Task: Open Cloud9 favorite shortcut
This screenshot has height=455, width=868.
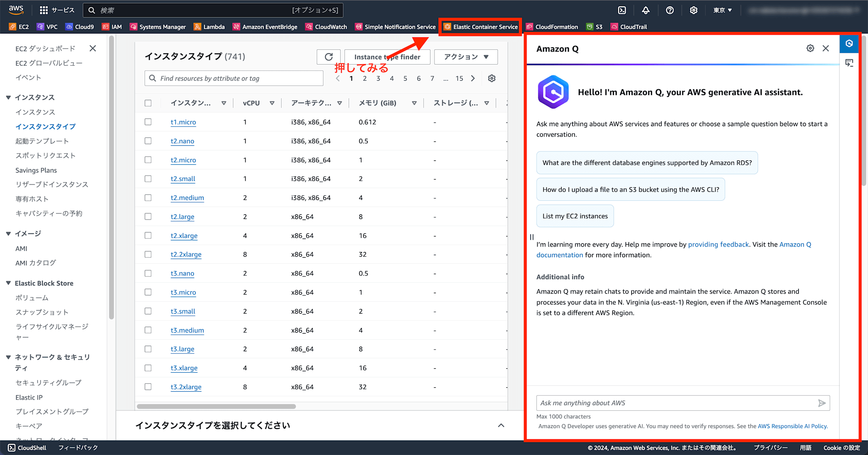Action: (80, 27)
